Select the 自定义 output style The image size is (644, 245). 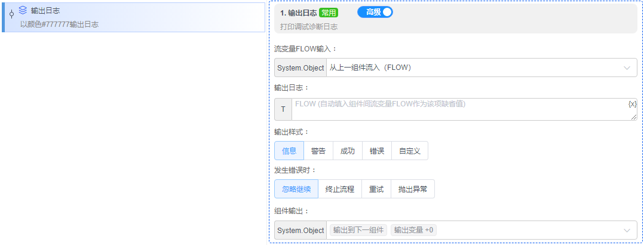[410, 151]
